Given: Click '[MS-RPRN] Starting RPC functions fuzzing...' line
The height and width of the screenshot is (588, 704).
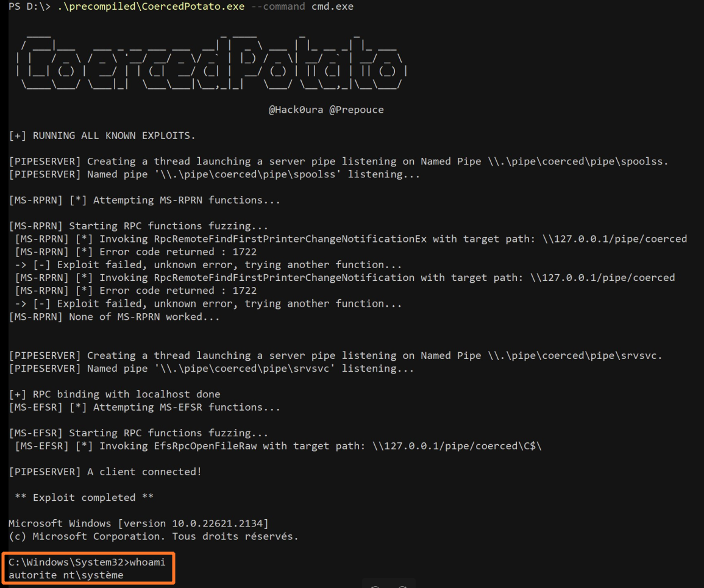Looking at the screenshot, I should coord(139,226).
